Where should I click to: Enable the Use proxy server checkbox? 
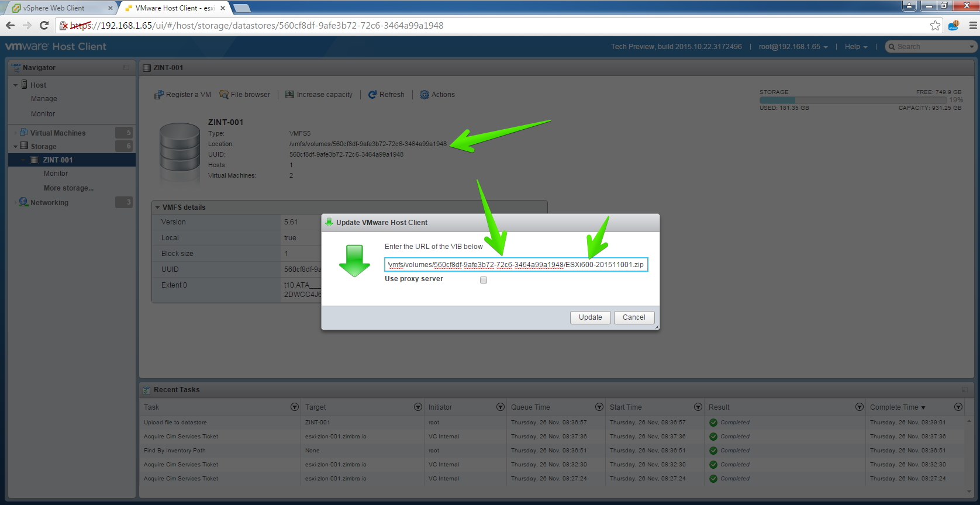click(484, 280)
